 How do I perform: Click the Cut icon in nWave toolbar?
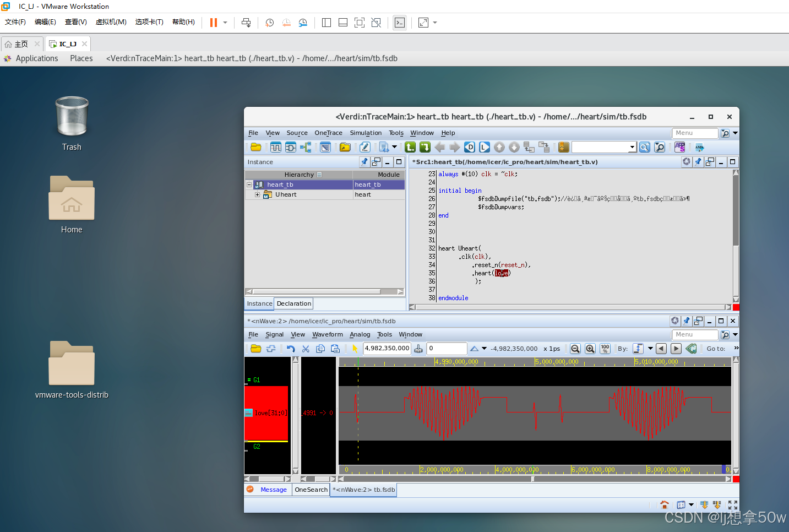click(x=306, y=348)
